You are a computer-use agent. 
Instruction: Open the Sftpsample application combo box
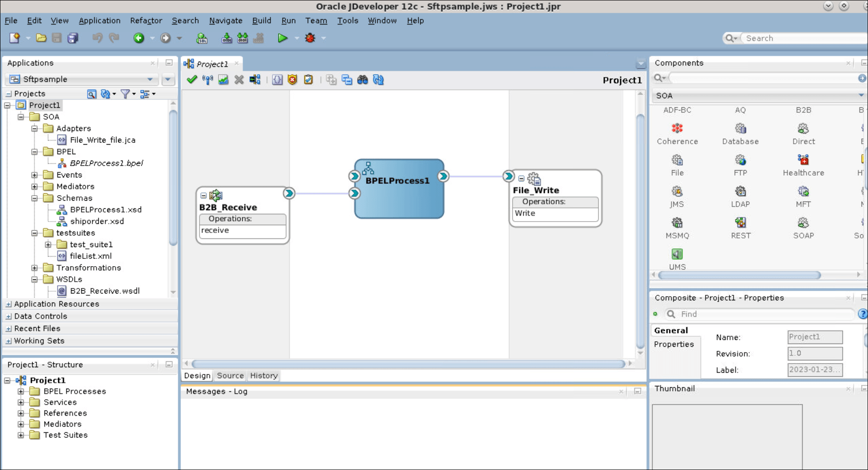click(x=82, y=79)
